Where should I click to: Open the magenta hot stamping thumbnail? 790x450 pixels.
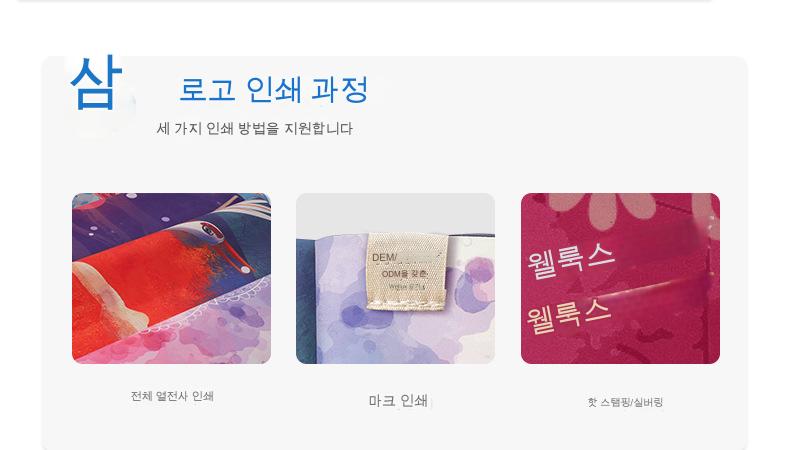[x=620, y=278]
